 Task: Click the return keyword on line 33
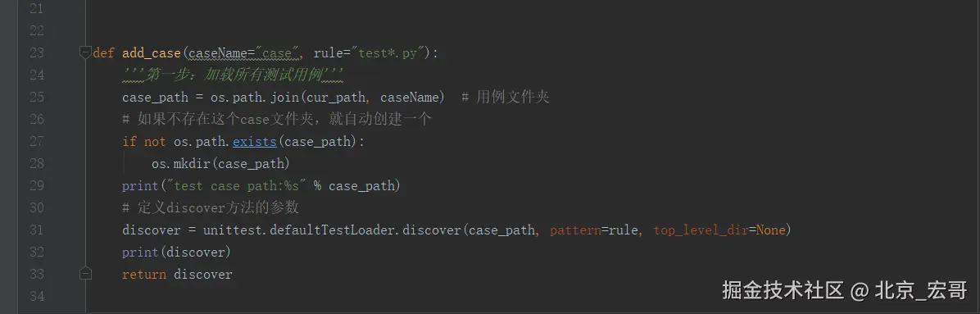(144, 275)
